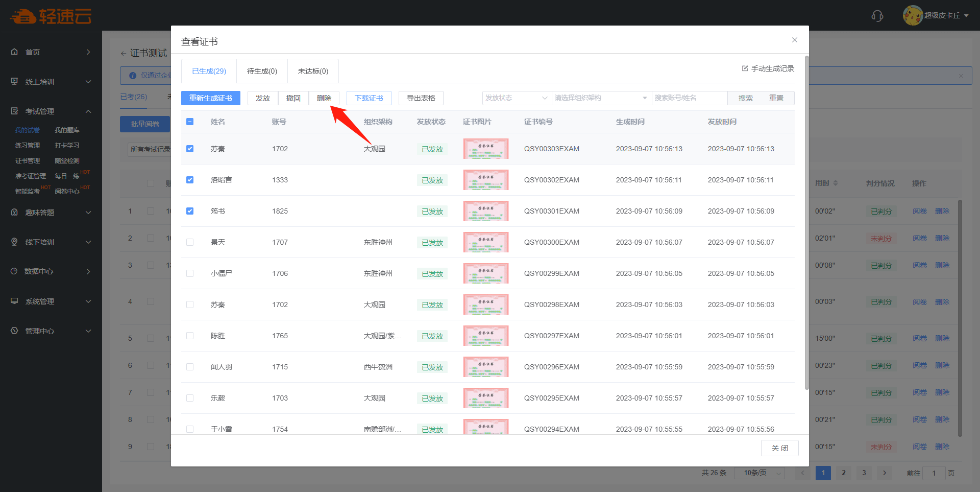Click the 手动生成记录 edit icon
The width and height of the screenshot is (980, 492).
click(x=745, y=68)
